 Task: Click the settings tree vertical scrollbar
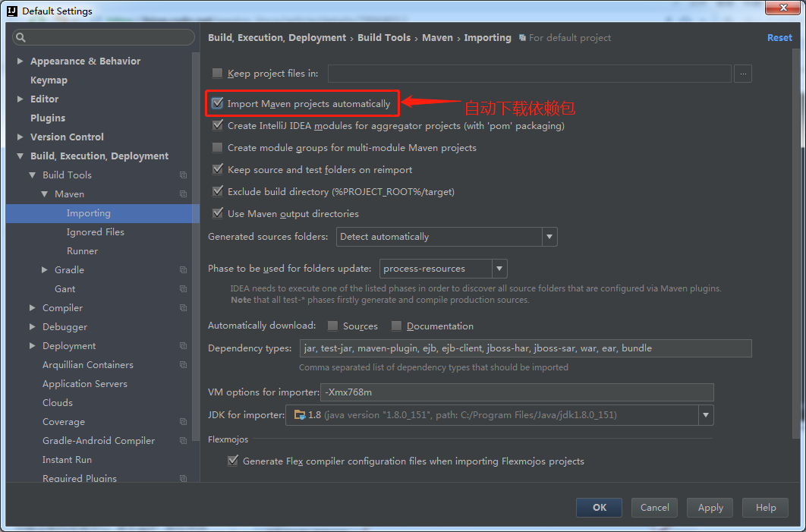[196, 247]
